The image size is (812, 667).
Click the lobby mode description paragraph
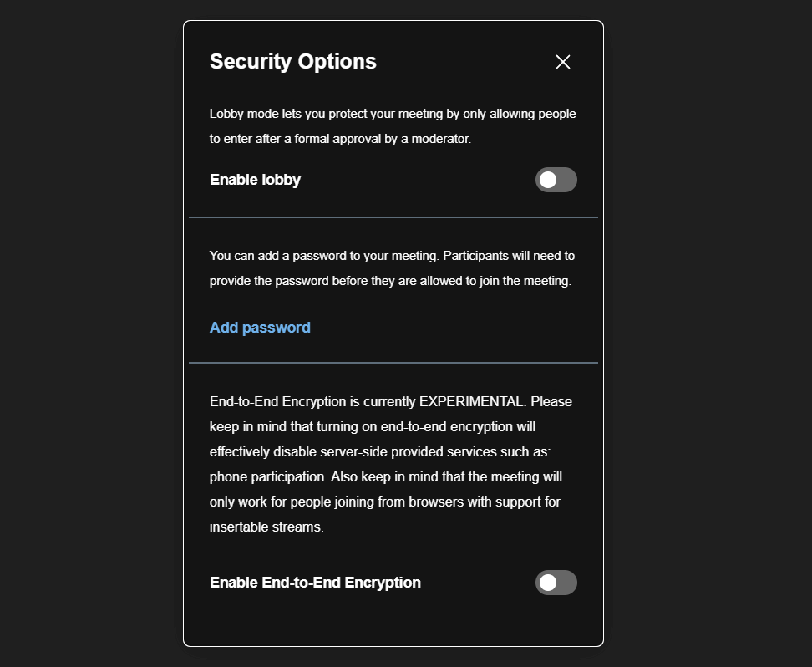click(x=393, y=126)
